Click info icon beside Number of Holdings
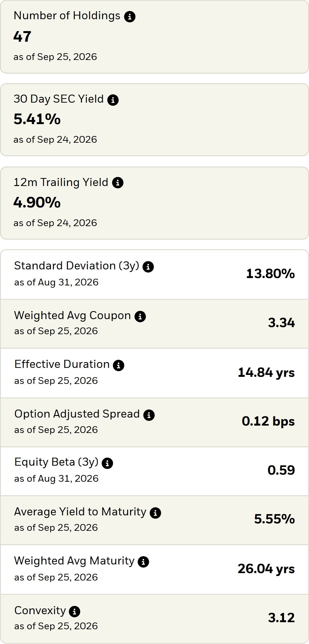The width and height of the screenshot is (309, 644). (x=130, y=16)
